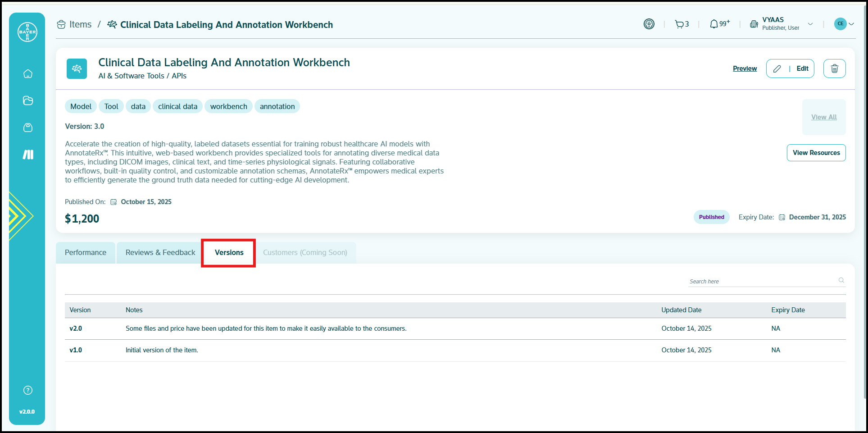
Task: Click the shopping bag sidebar icon
Action: (x=28, y=128)
